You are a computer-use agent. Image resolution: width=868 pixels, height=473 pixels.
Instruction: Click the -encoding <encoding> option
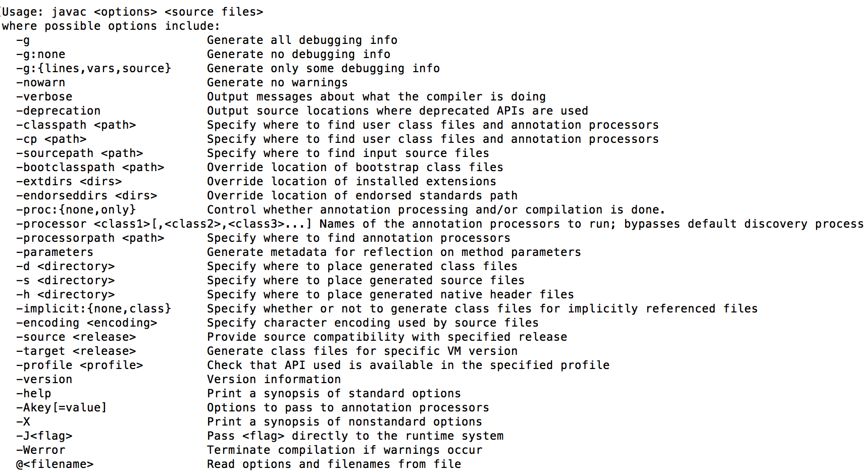coord(86,323)
